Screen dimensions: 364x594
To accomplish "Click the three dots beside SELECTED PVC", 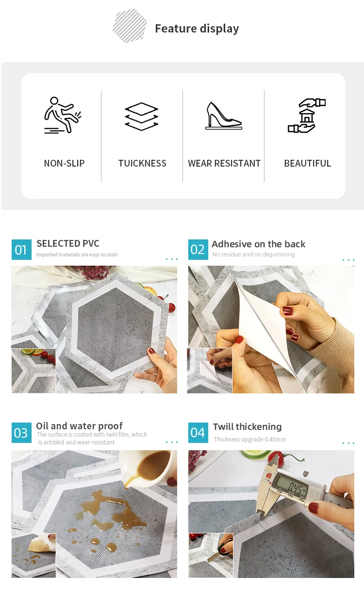I will click(172, 259).
